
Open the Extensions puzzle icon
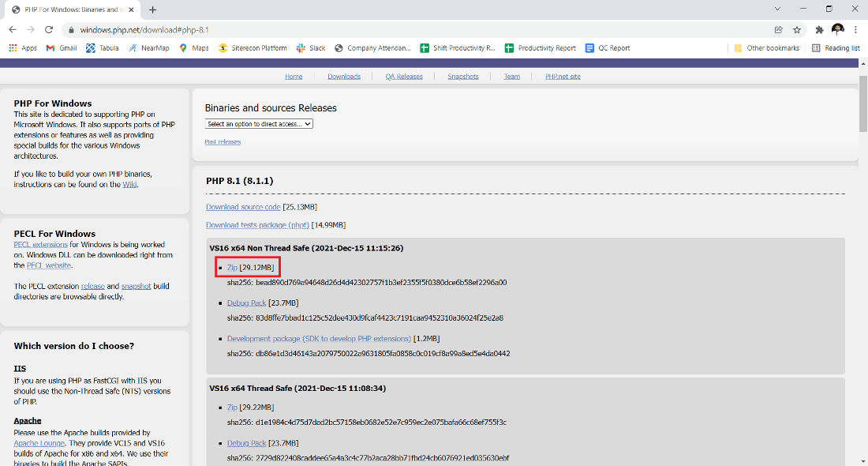[820, 30]
